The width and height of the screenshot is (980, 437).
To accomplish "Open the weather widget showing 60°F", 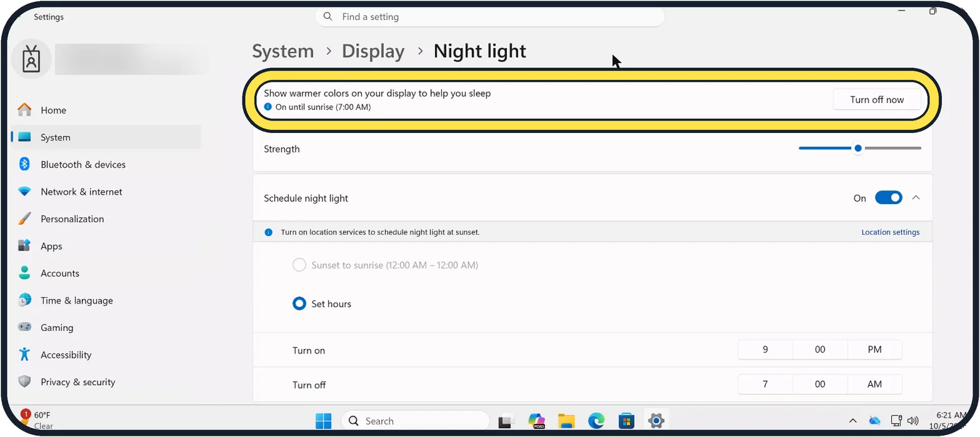I will (37, 420).
